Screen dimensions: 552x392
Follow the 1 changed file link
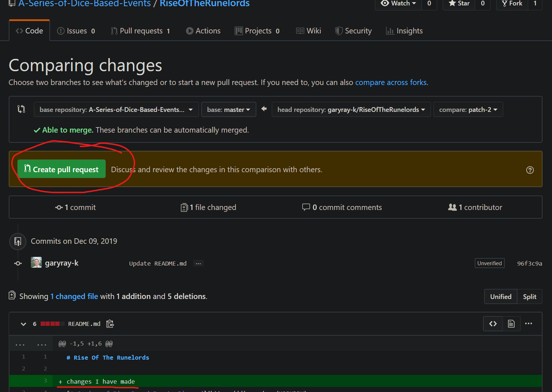[74, 296]
